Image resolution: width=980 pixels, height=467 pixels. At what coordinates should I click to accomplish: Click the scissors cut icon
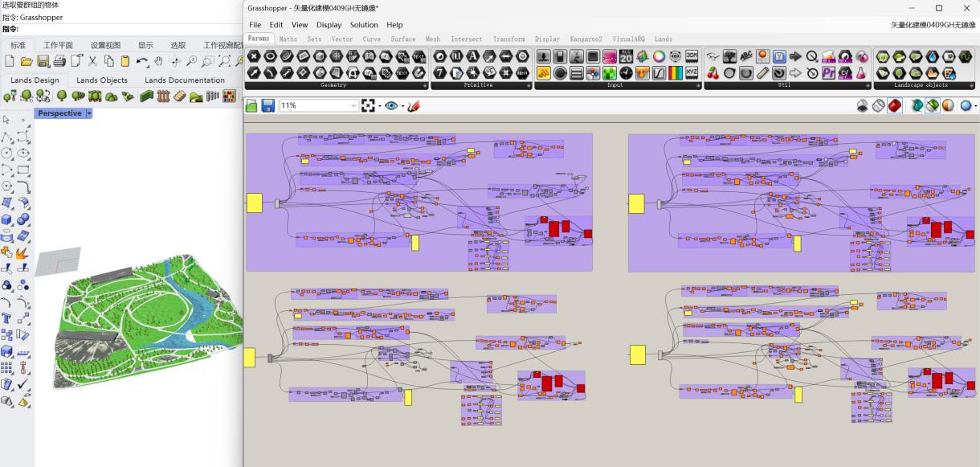(x=93, y=61)
